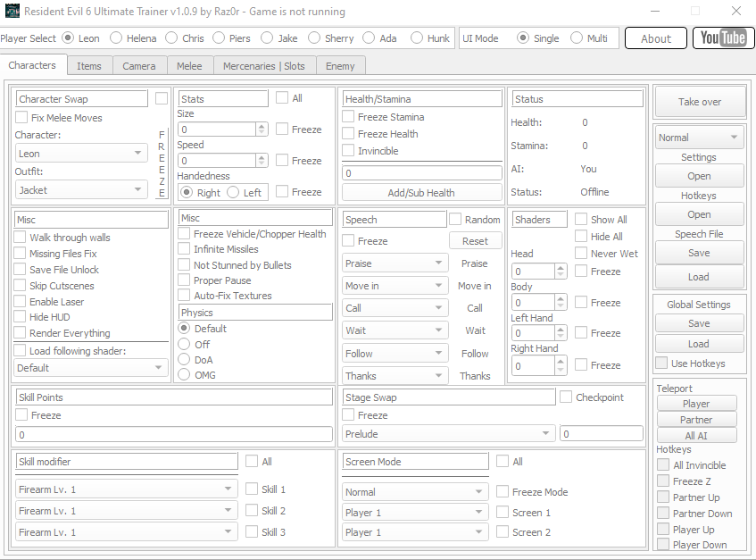Viewport: 756px width, 560px height.
Task: Toggle Freeze Mode in Screen Mode
Action: 532,492
